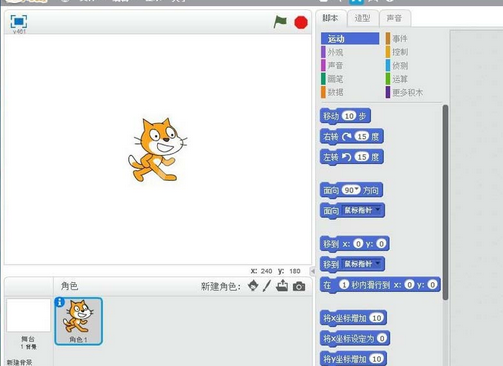Edit the 10 value in 移动 block

pos(349,116)
